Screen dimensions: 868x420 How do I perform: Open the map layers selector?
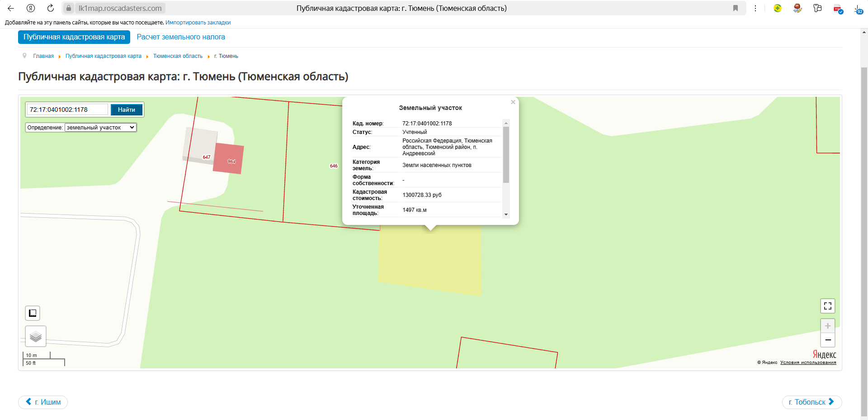pos(36,336)
